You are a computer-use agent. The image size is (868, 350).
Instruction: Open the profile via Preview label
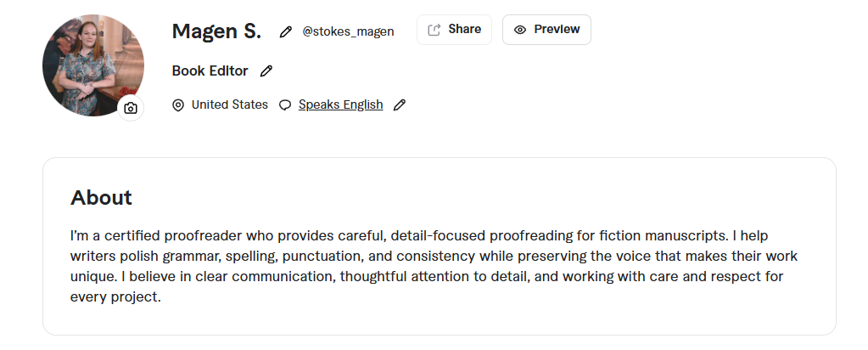click(x=557, y=30)
